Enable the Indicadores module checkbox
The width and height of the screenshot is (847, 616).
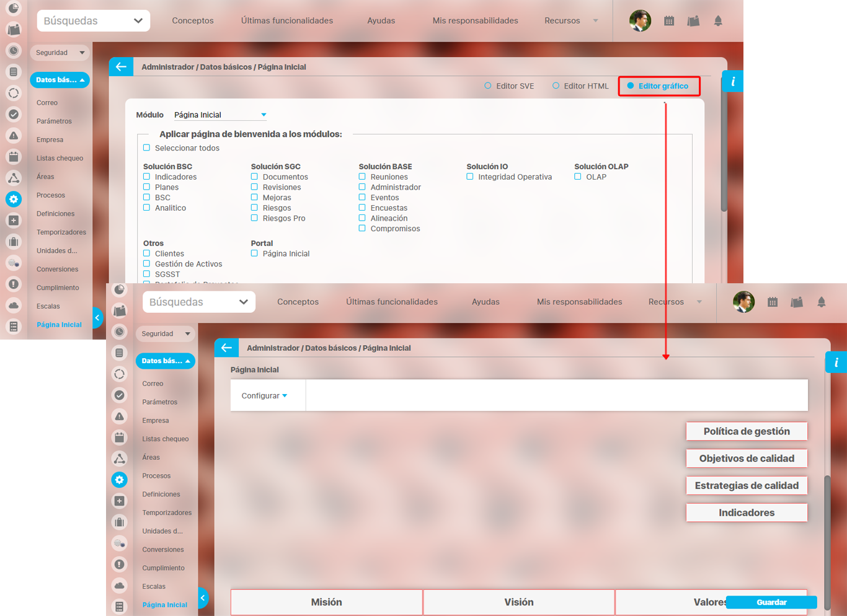click(x=147, y=177)
